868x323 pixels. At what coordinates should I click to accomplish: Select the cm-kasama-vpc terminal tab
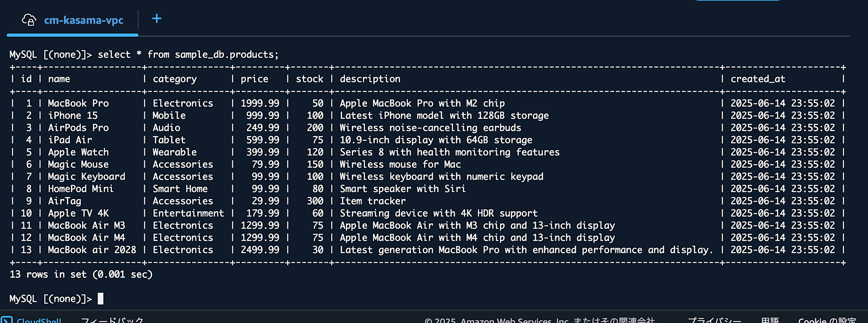(x=72, y=20)
